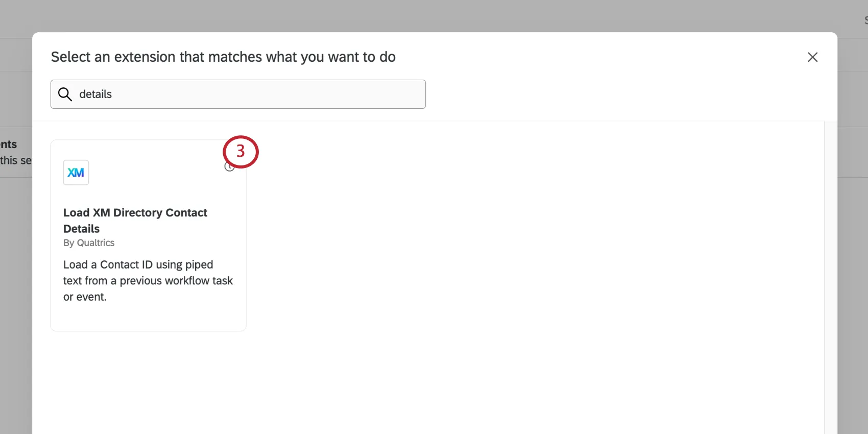Click the 'By Qualtrics' author label

pos(88,243)
